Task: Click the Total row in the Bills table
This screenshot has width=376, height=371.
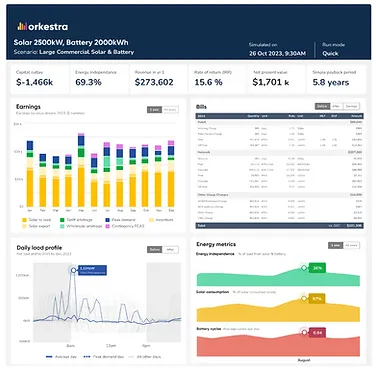Action: [x=279, y=226]
